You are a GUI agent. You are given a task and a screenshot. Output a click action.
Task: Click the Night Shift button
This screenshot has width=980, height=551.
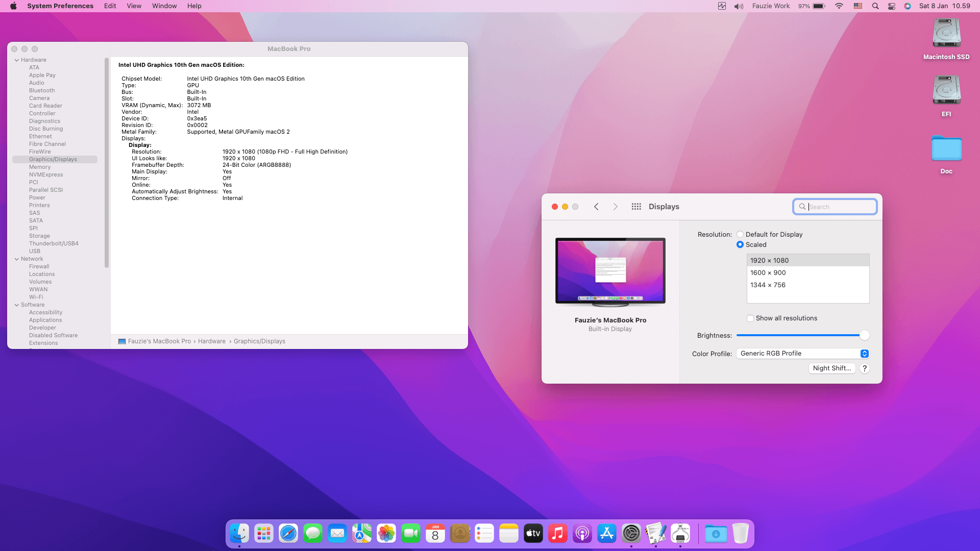(832, 368)
